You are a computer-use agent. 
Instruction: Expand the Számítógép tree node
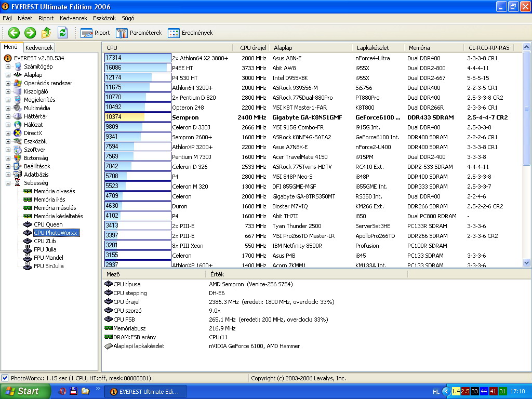point(8,66)
